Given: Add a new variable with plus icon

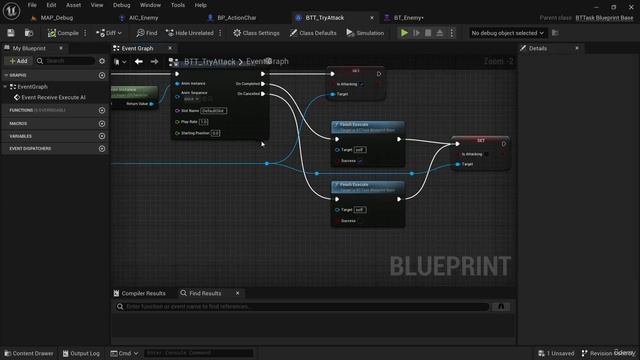Looking at the screenshot, I should click(102, 136).
